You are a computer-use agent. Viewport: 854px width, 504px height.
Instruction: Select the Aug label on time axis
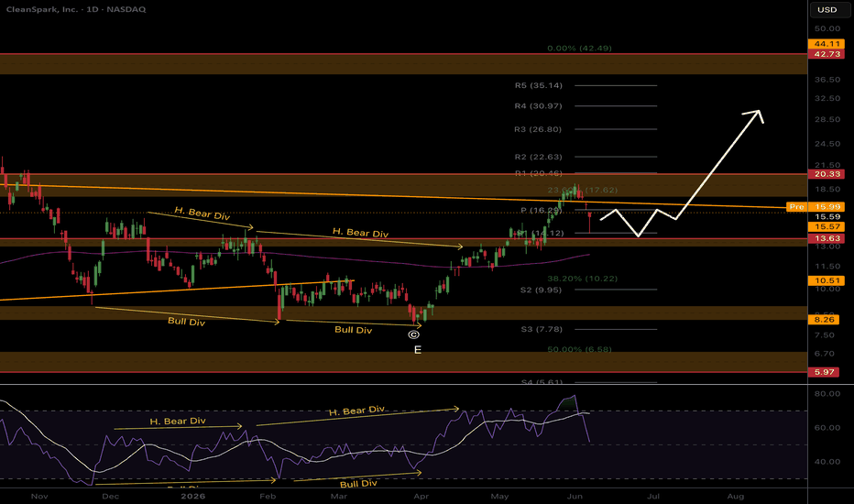(x=736, y=497)
